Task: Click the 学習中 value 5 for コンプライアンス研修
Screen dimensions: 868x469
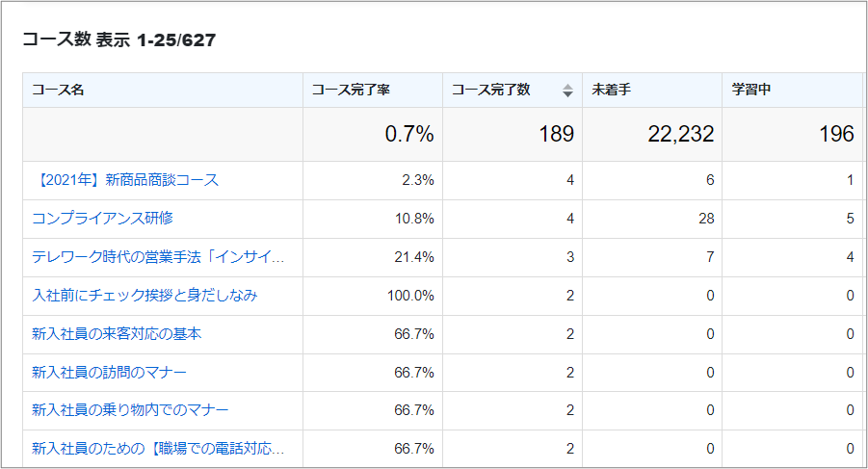Action: pos(851,219)
